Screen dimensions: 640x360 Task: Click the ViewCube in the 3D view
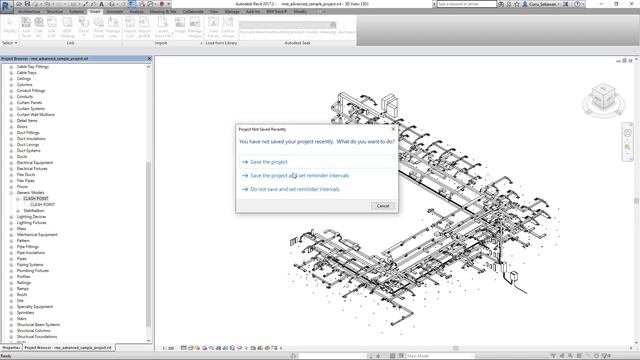[603, 97]
